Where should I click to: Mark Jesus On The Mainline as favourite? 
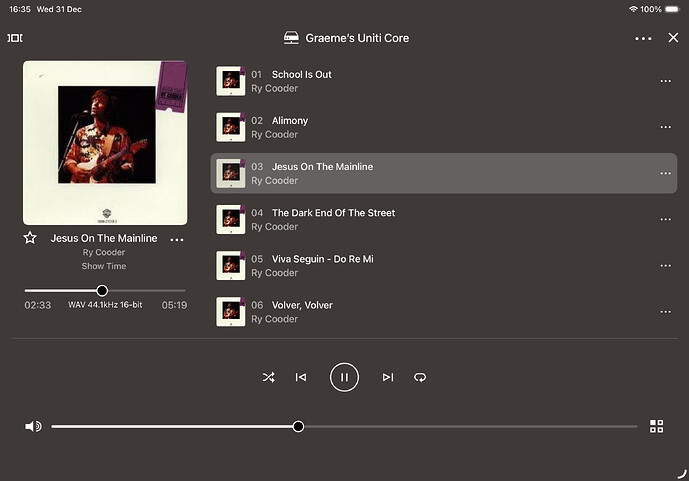(30, 238)
